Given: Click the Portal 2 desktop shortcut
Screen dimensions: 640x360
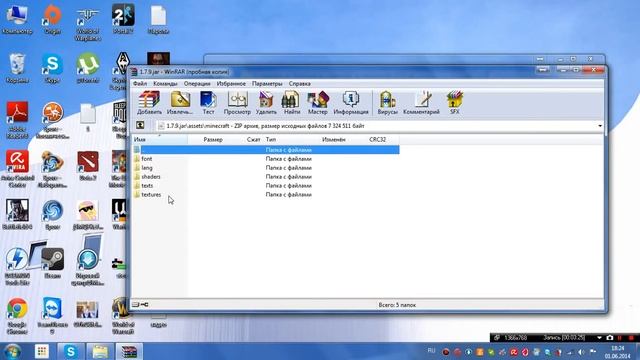Looking at the screenshot, I should tap(123, 19).
